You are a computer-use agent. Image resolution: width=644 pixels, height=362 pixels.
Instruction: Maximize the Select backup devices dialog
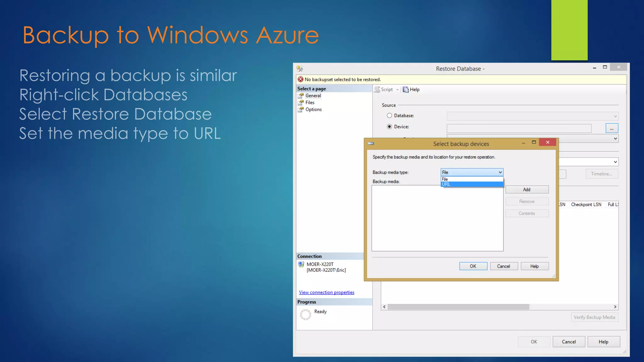pyautogui.click(x=534, y=142)
